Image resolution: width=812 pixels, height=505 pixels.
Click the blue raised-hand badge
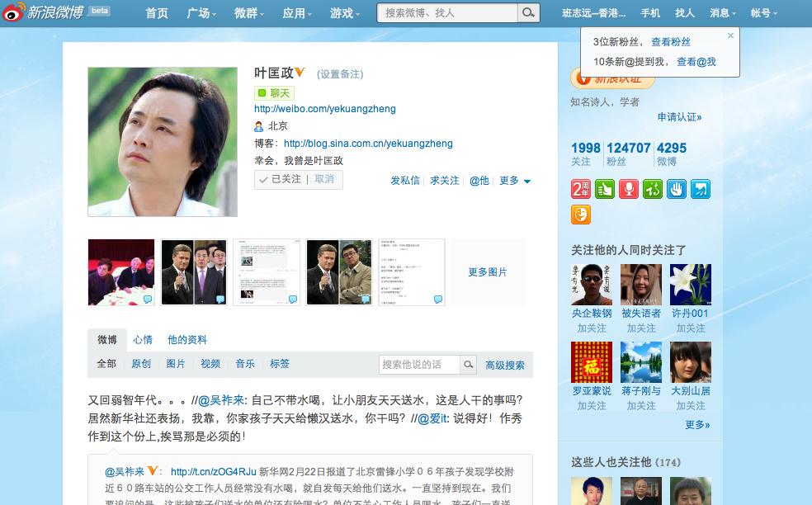(677, 189)
